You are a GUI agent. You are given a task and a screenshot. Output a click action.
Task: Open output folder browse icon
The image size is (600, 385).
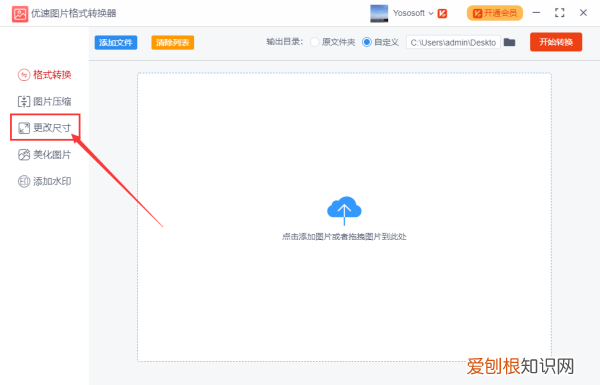(x=509, y=42)
